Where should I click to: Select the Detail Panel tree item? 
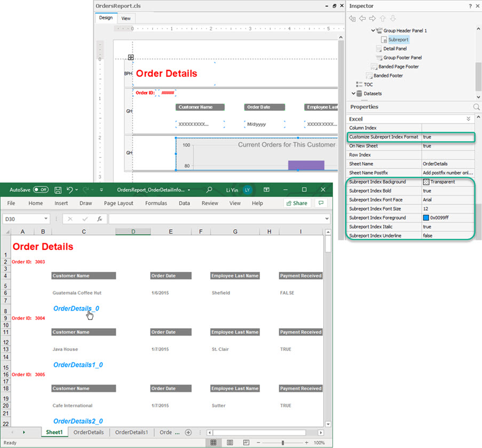tap(394, 49)
